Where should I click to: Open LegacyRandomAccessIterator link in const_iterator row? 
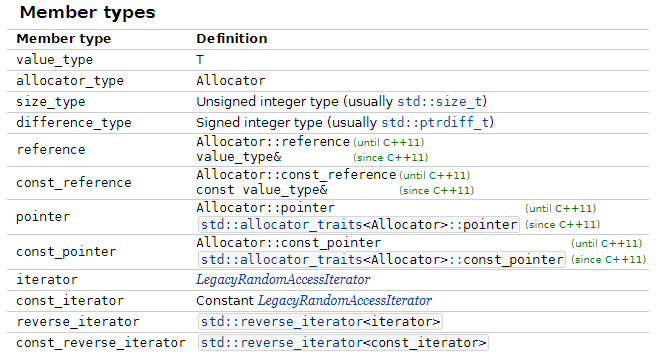point(345,301)
